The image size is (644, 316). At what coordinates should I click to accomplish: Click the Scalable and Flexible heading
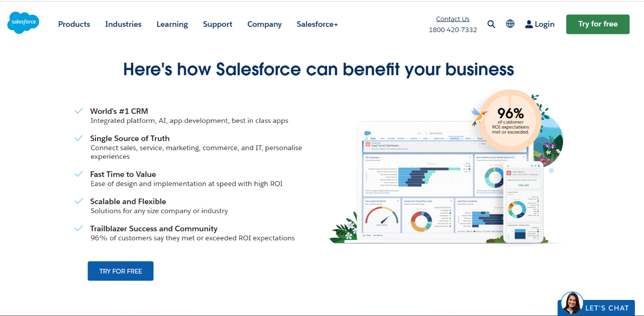[x=128, y=201]
